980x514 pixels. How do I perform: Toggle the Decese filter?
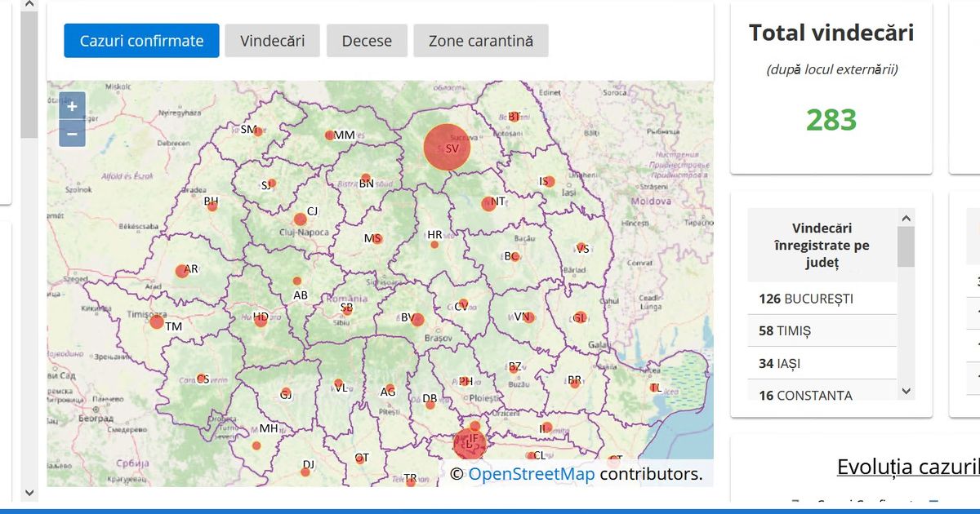coord(367,40)
